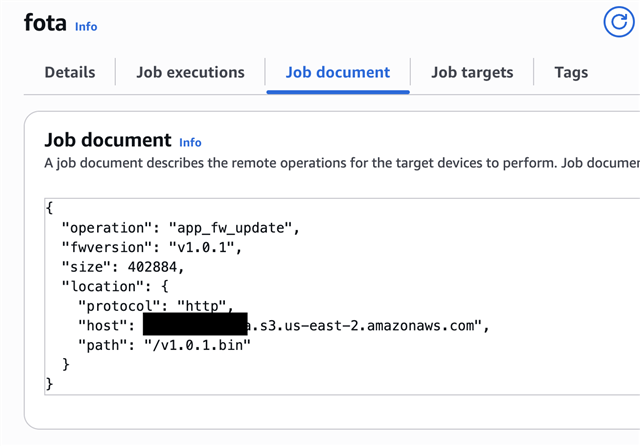
Task: Open the Details tab
Action: pos(70,72)
